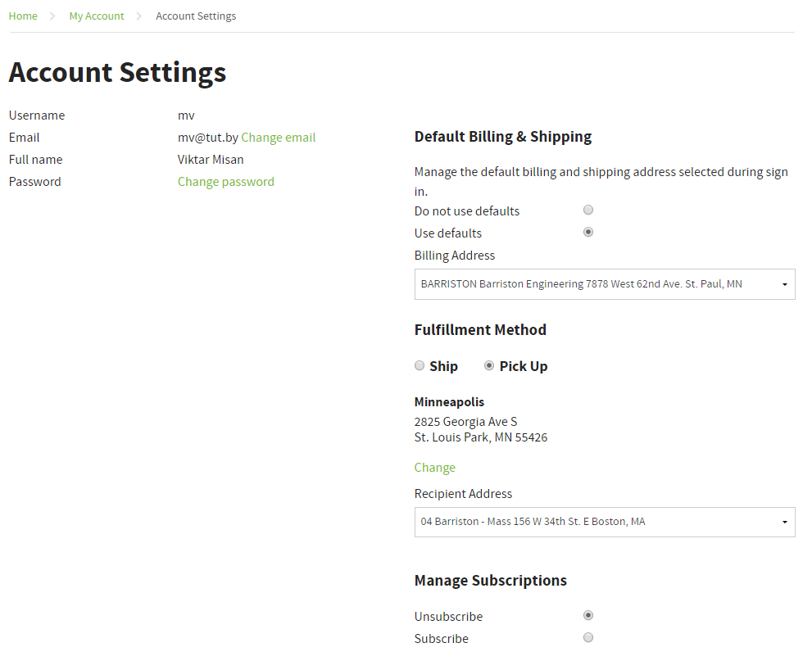Click the Pick Up label text

(x=524, y=366)
